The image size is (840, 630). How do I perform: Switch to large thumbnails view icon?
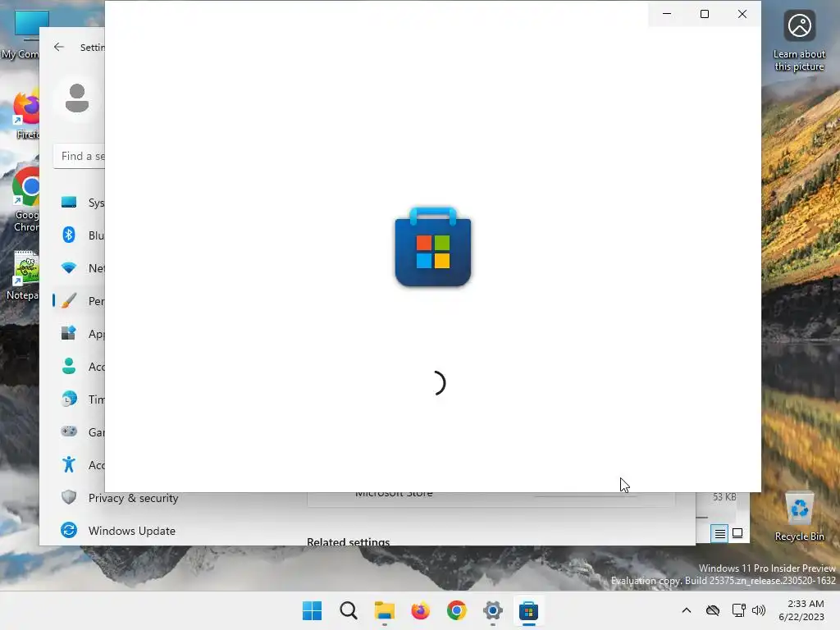pos(737,533)
